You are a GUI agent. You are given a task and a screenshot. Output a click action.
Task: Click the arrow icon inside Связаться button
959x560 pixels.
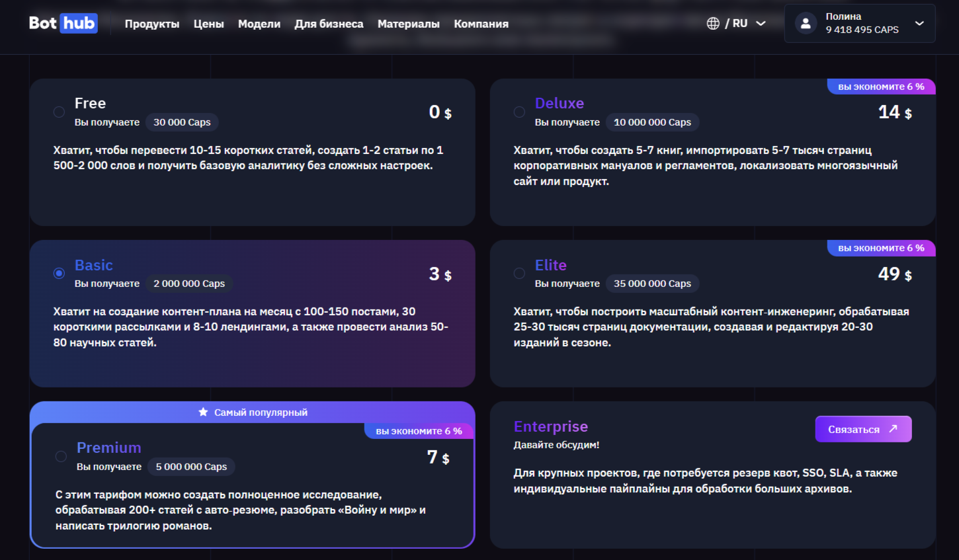892,428
